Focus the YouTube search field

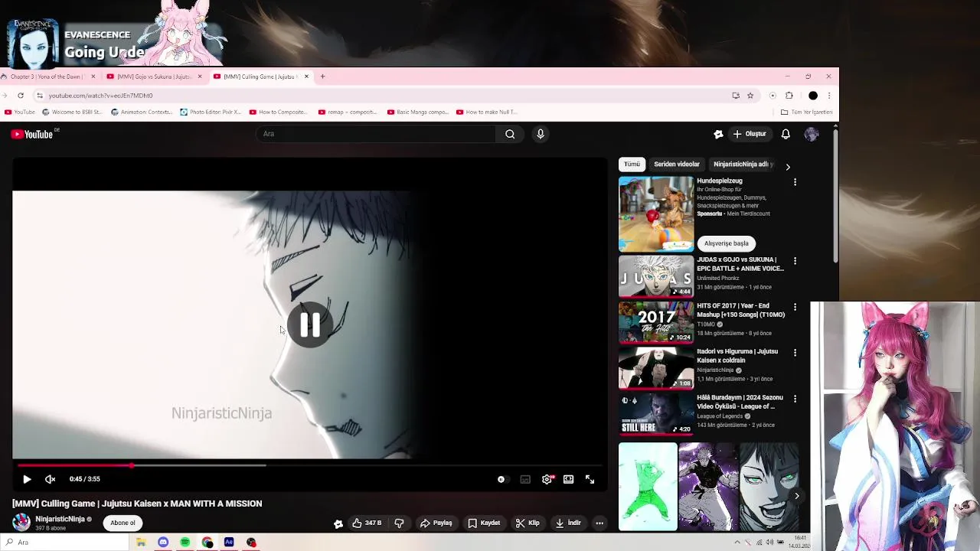click(x=375, y=134)
